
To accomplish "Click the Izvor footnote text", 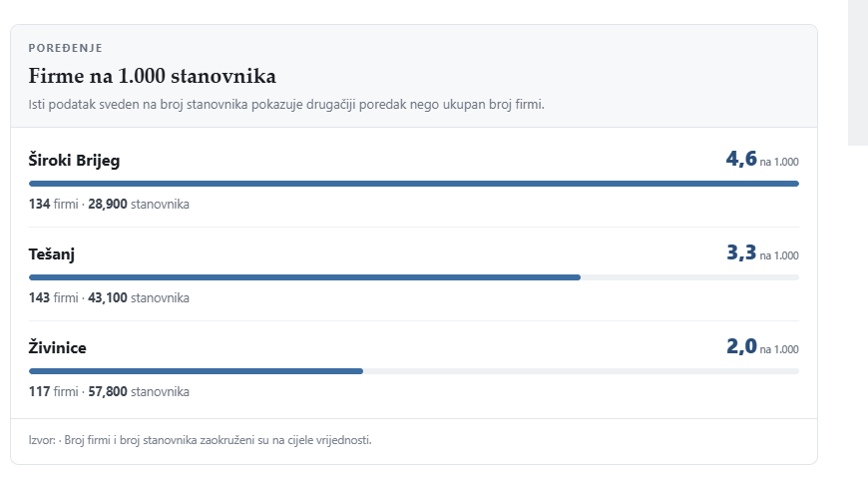I will point(200,440).
